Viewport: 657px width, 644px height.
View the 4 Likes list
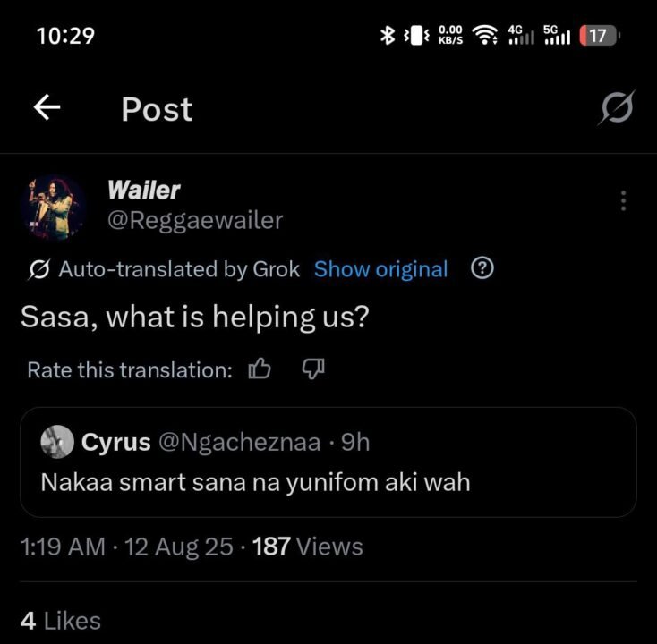(60, 620)
